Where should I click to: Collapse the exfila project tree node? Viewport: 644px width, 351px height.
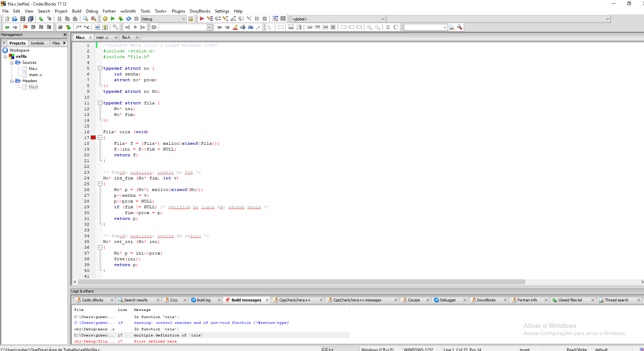point(5,56)
